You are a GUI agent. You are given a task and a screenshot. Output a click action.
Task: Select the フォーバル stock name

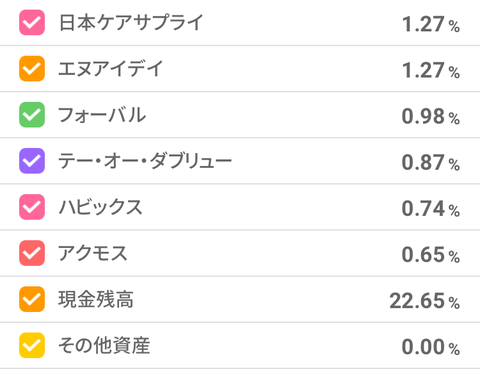102,115
